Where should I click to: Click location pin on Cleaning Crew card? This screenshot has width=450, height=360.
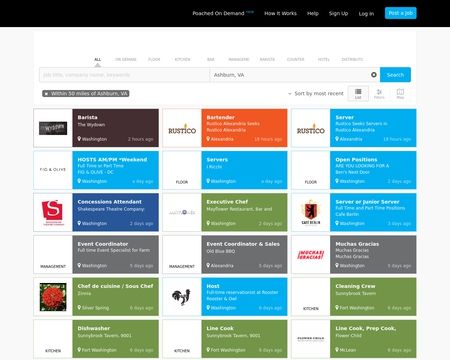337,307
